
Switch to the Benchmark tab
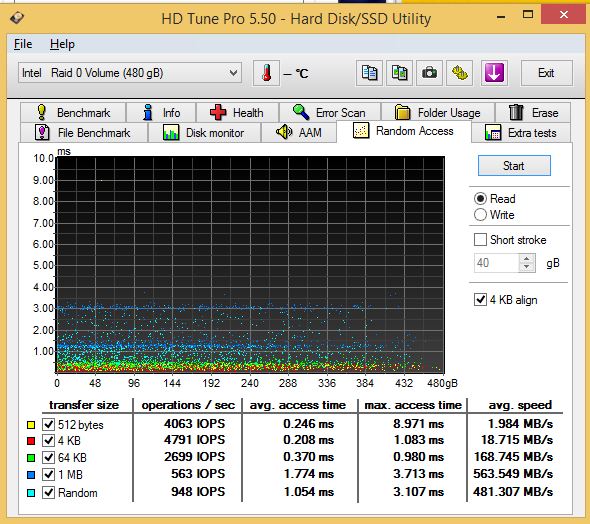click(73, 112)
